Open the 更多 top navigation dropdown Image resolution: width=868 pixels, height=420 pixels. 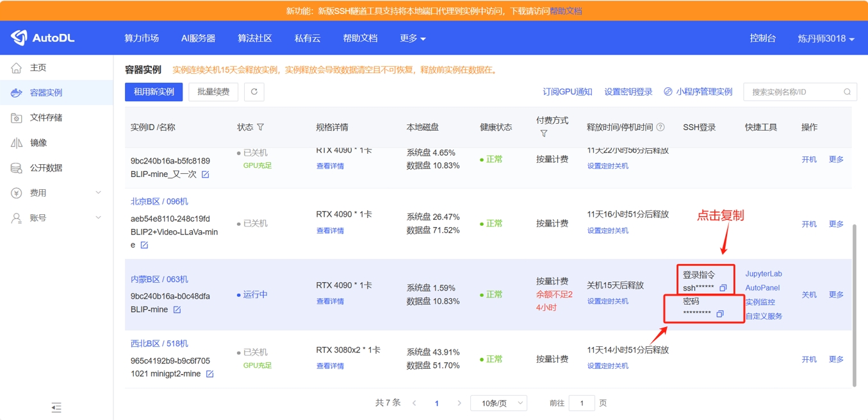[x=413, y=38]
